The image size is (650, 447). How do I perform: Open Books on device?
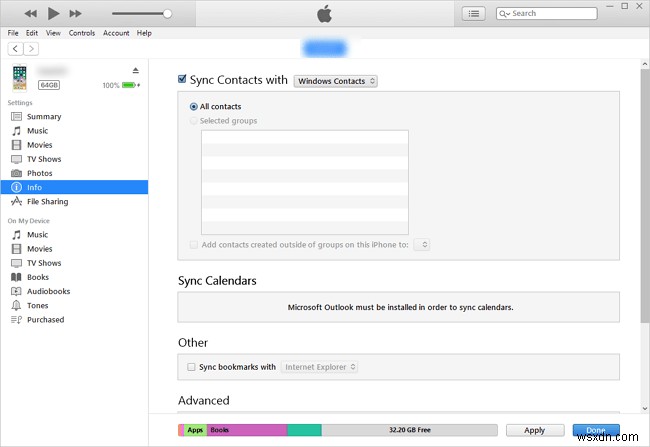tap(74, 277)
